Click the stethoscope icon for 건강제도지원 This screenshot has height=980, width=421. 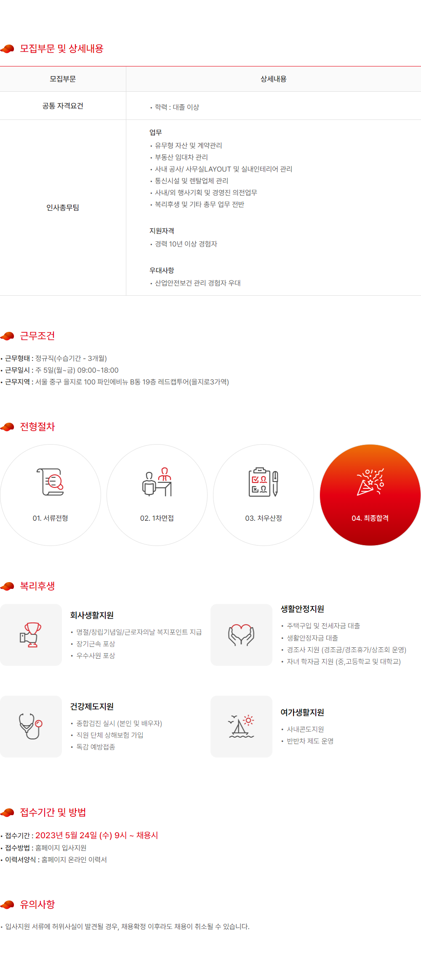31,726
